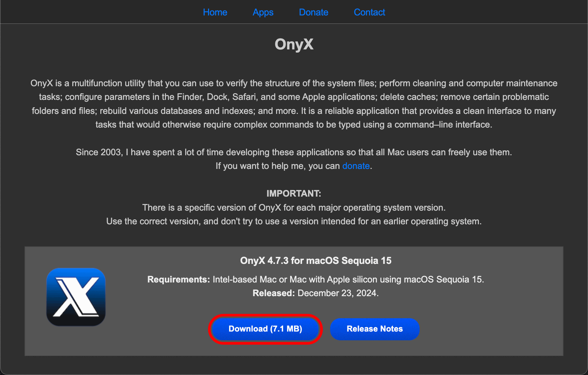This screenshot has width=588, height=375.
Task: Click the IMPORTANT: label
Action: 294,193
